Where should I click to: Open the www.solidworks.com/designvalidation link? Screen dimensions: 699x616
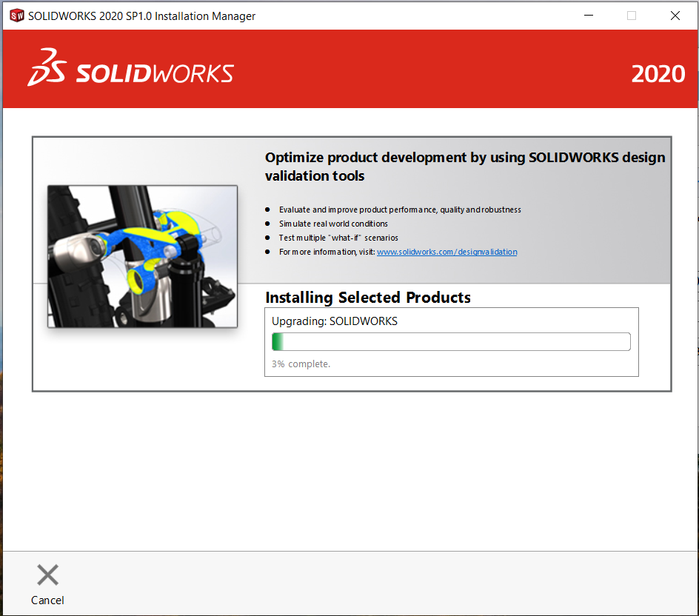click(x=447, y=252)
